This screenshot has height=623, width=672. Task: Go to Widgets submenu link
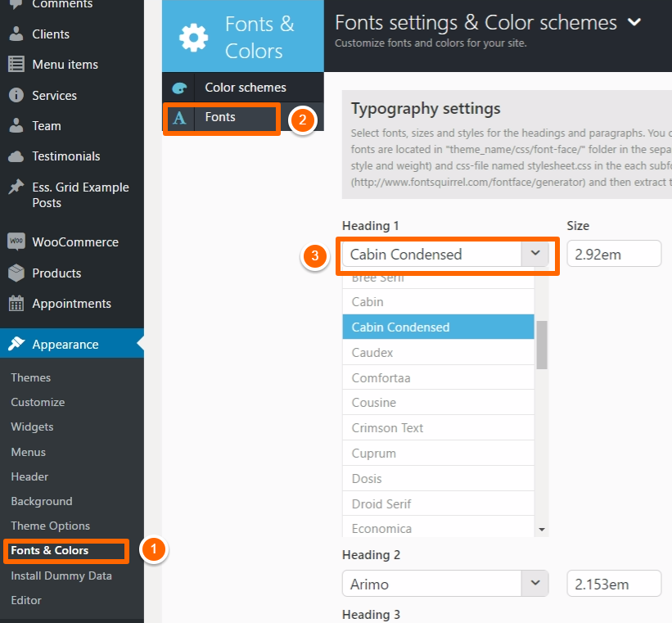(32, 427)
